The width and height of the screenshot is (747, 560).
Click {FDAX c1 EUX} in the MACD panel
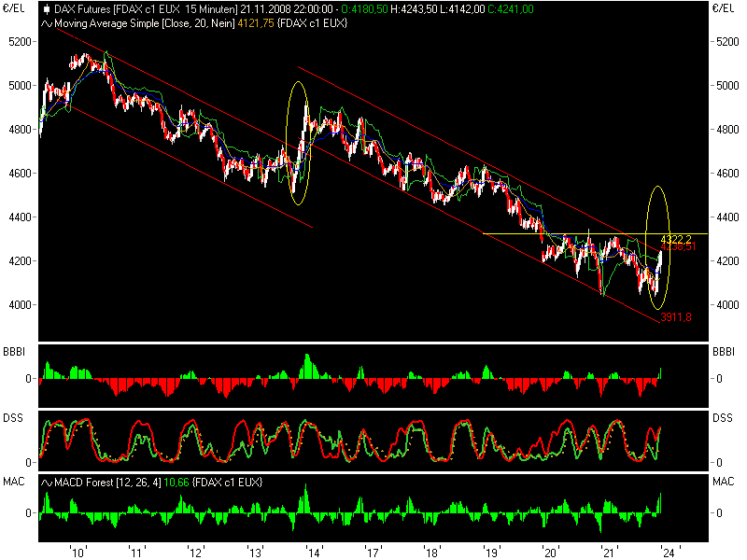(x=227, y=483)
